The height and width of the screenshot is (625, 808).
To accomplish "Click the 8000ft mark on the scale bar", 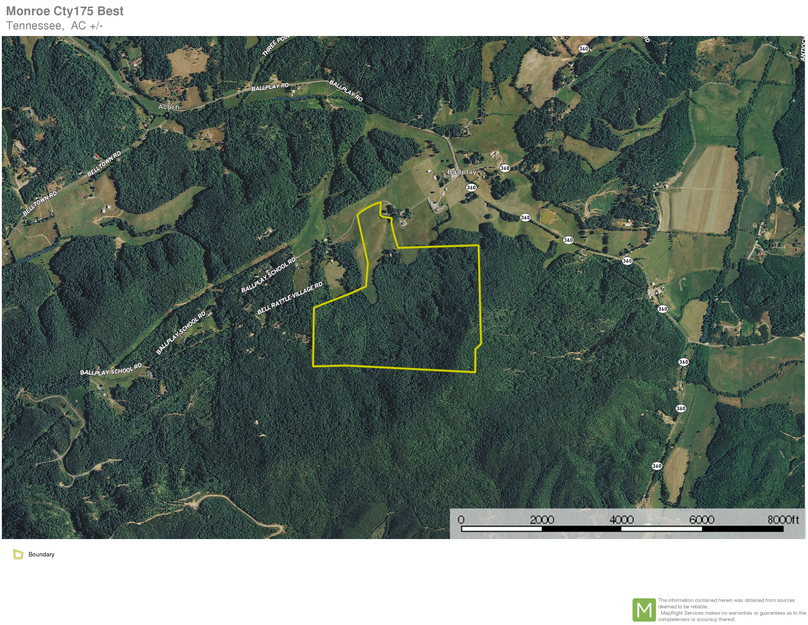I will pos(784,518).
